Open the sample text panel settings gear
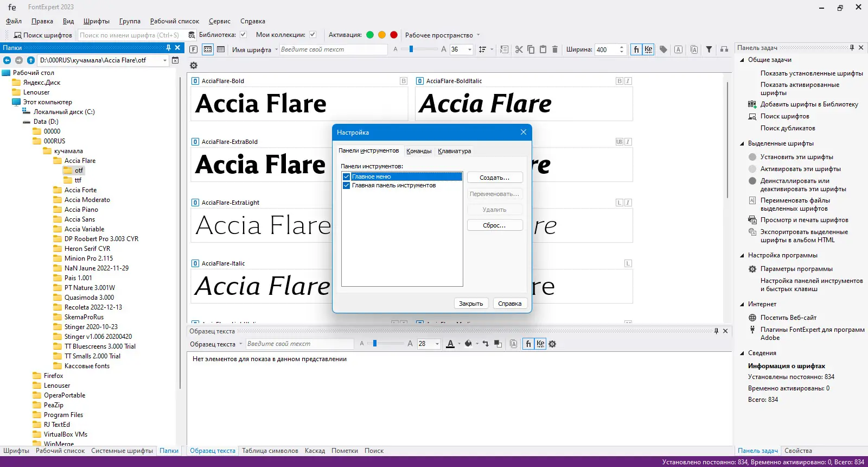 [552, 344]
